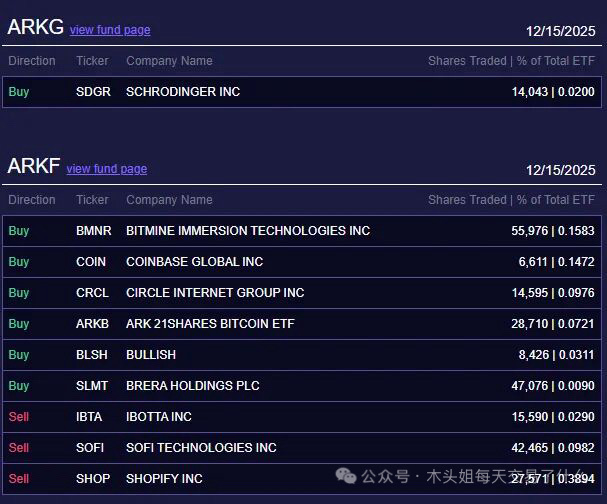Click the Company Name header in ARKF table

pos(169,200)
